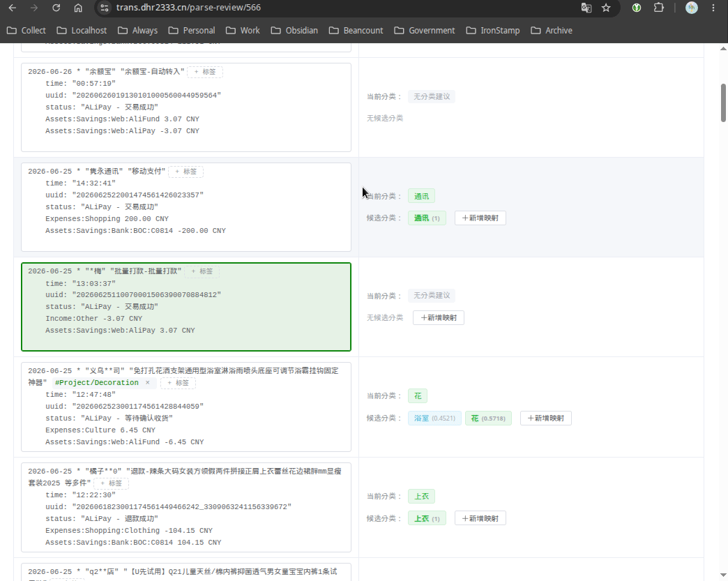
Task: Click the browser forward arrow
Action: coord(34,8)
